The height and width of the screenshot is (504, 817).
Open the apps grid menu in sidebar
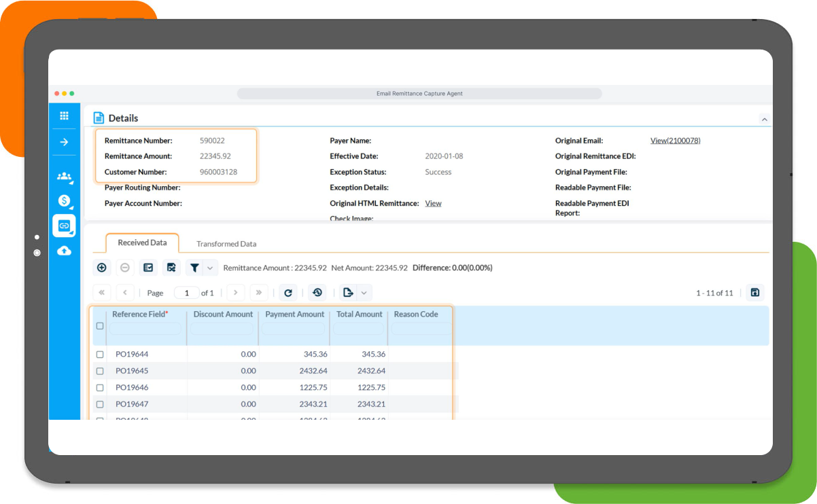tap(64, 116)
